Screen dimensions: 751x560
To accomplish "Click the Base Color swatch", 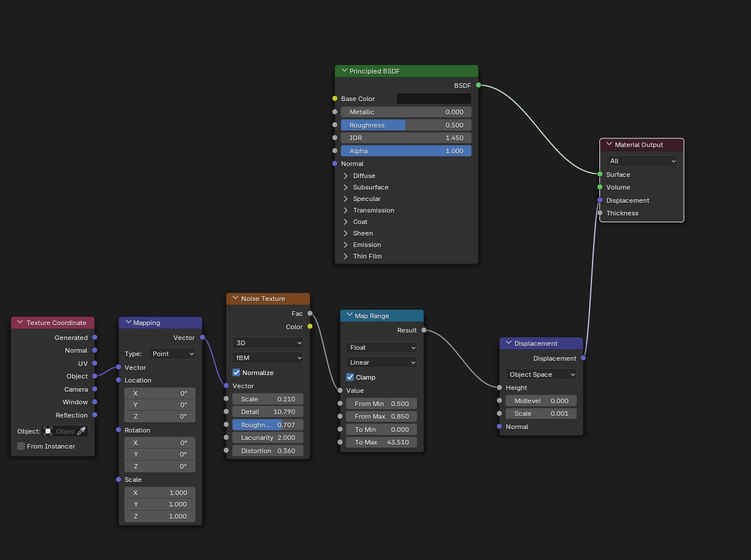I will (x=434, y=99).
